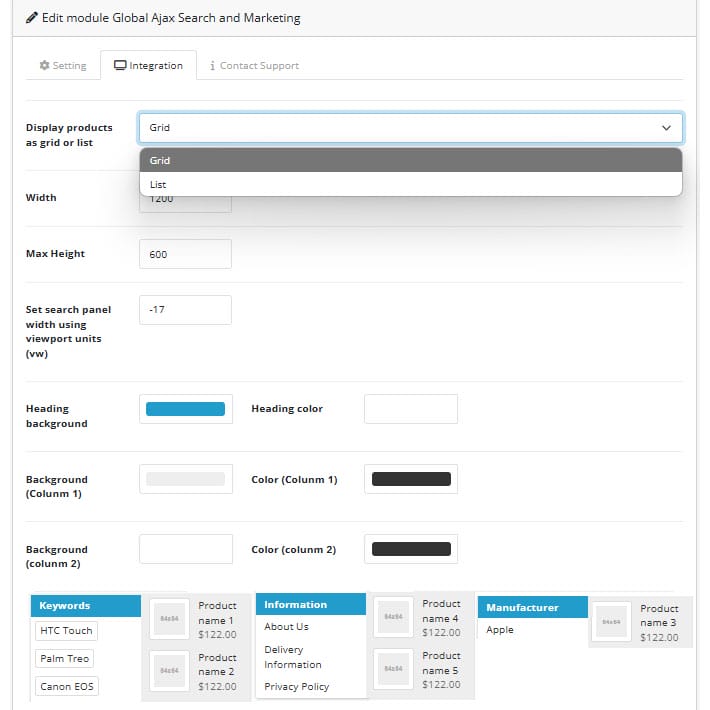Switch to the Integration tab
This screenshot has width=710, height=710.
(149, 66)
